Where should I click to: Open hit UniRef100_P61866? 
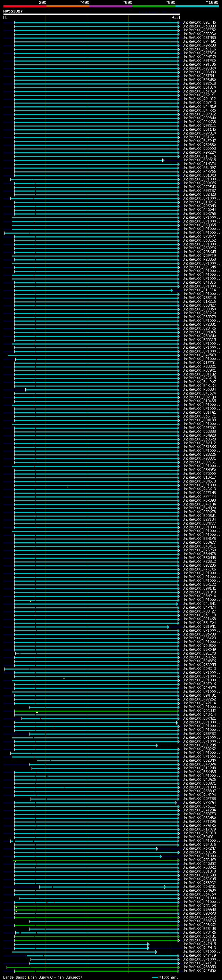click(x=199, y=447)
